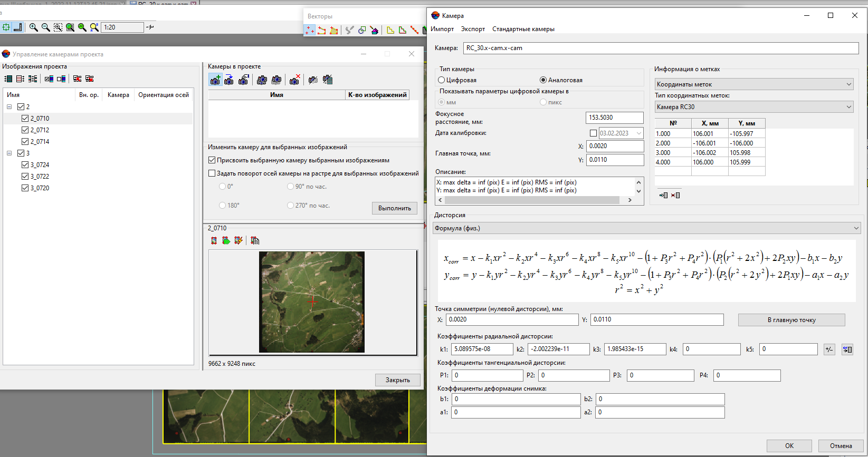
Task: Click the delete row icon below the marks table
Action: click(x=675, y=195)
